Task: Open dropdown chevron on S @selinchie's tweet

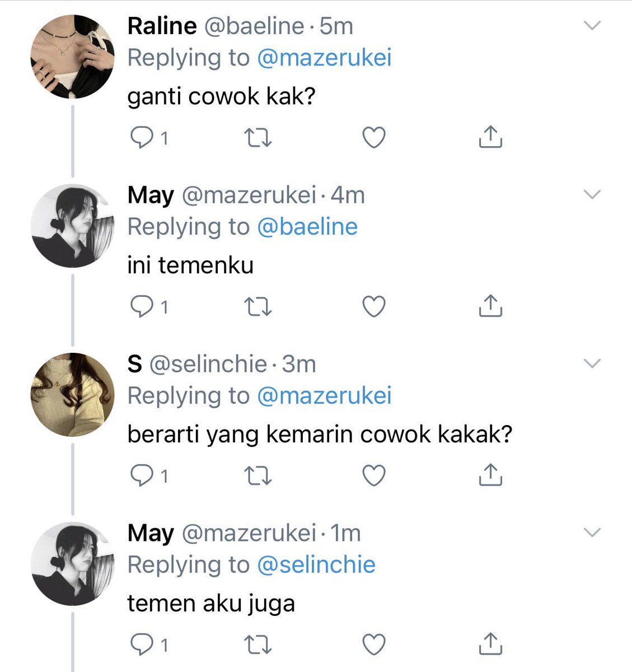Action: [592, 364]
